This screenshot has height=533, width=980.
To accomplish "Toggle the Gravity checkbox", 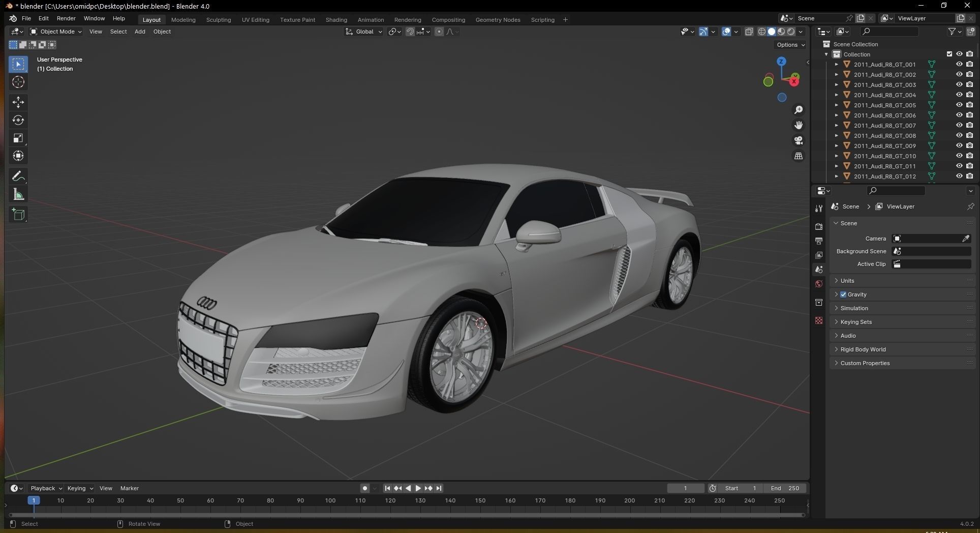I will coord(843,294).
